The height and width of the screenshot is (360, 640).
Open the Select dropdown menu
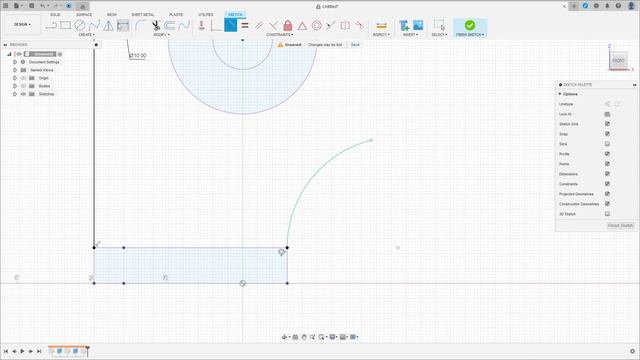[440, 35]
